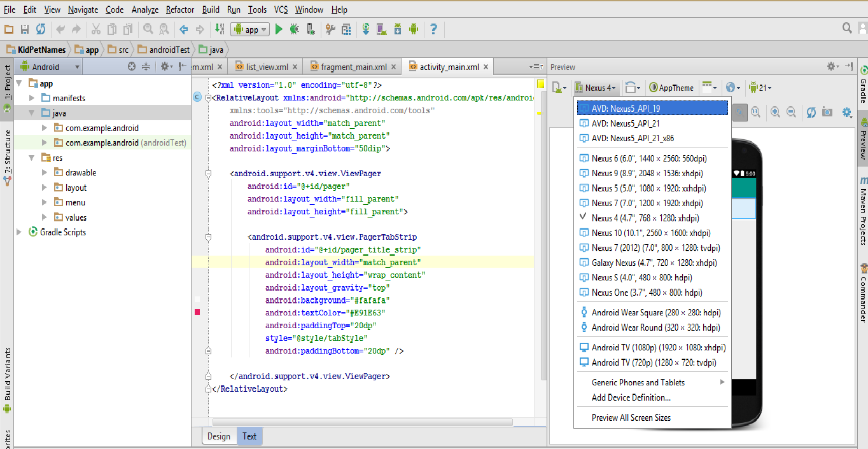Open the AVD Manager icon

(382, 29)
